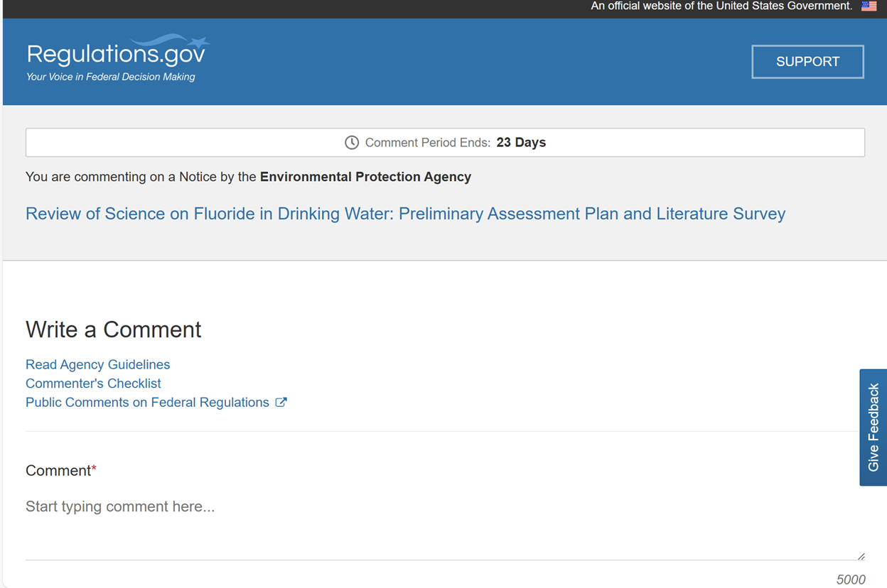Open the Commenter's Checklist
The height and width of the screenshot is (588, 887).
[x=93, y=383]
